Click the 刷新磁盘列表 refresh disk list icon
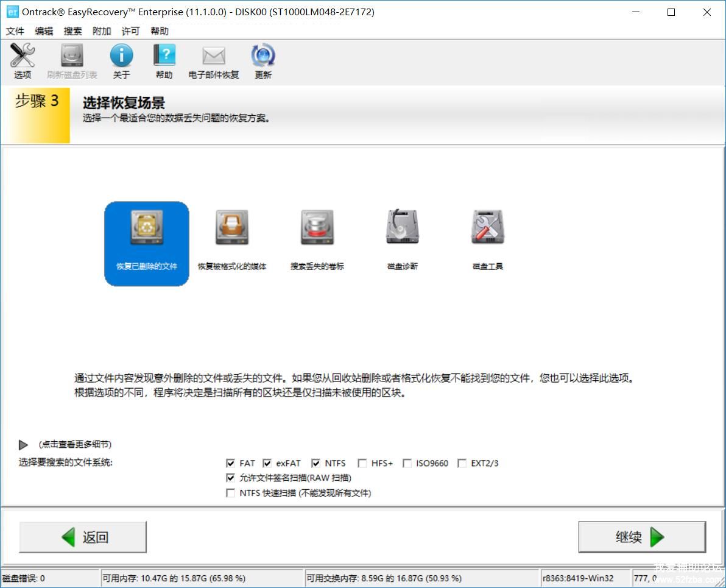The height and width of the screenshot is (588, 726). pyautogui.click(x=72, y=61)
